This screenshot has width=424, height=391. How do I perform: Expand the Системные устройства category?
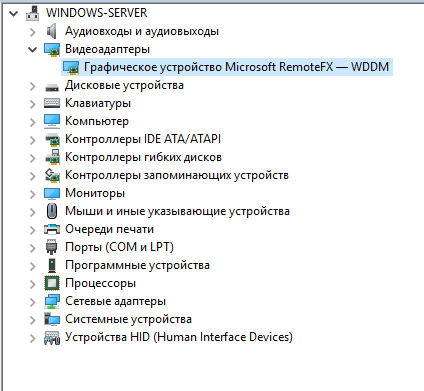(x=33, y=320)
